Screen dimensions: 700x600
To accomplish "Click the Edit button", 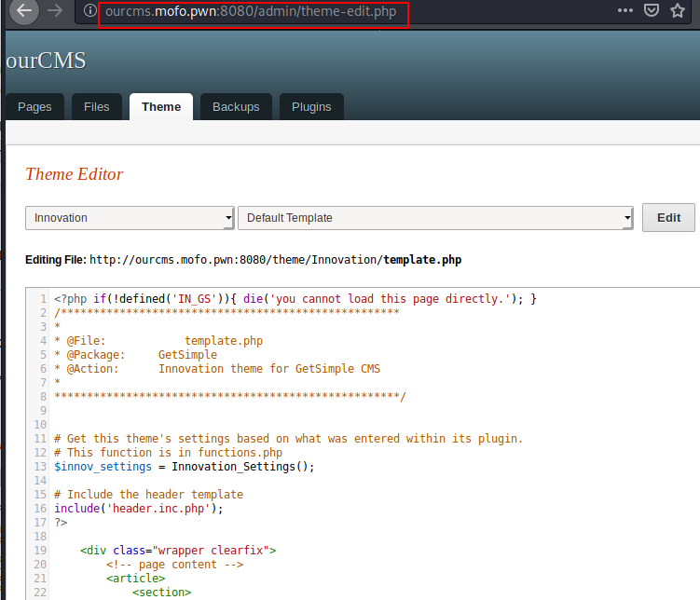I will [668, 218].
